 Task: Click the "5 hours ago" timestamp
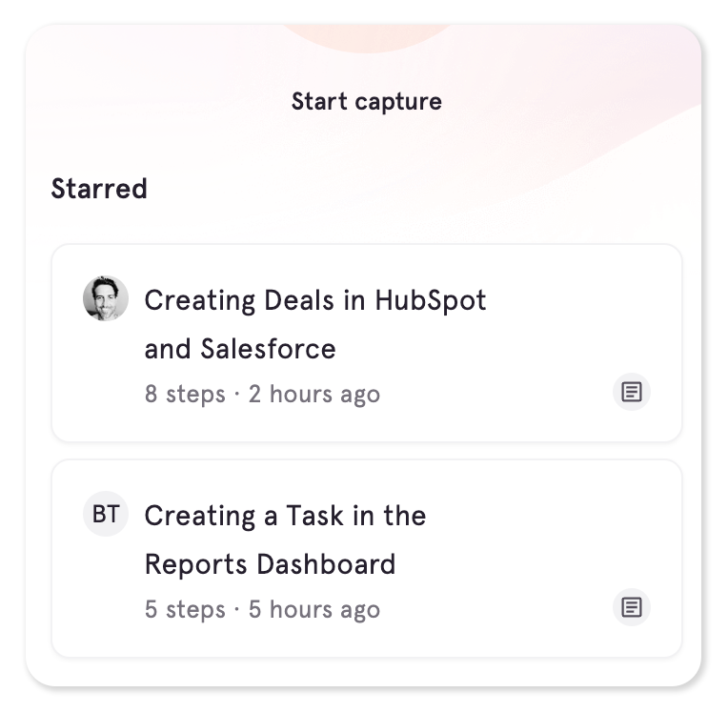point(314,610)
